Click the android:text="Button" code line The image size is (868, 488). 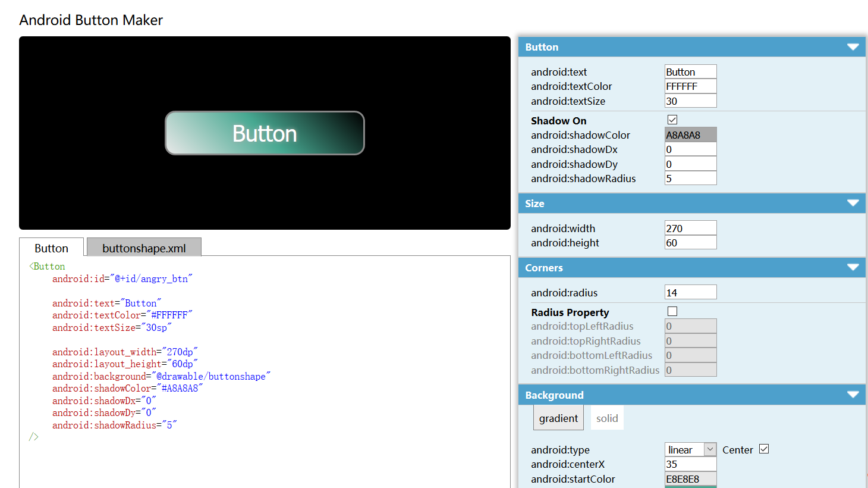click(107, 303)
